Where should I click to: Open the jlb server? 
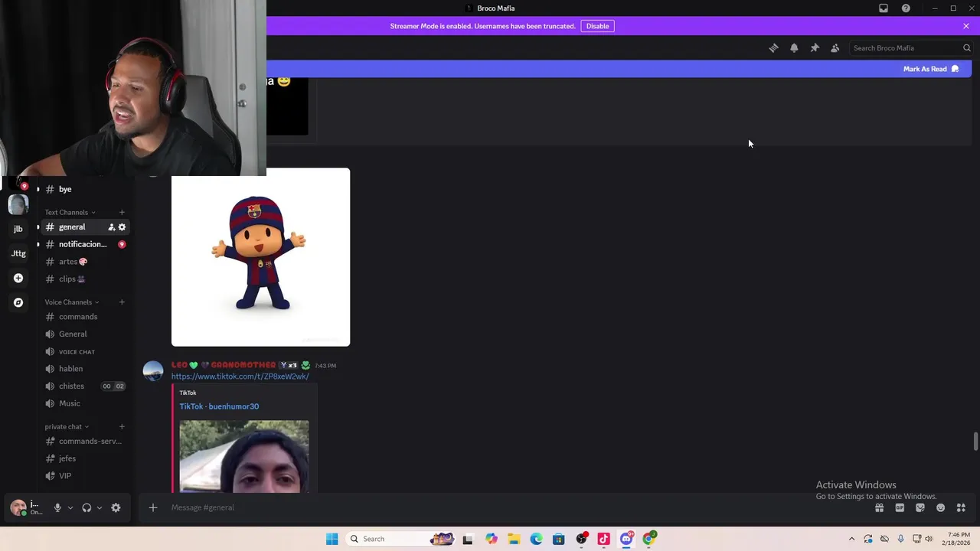[18, 229]
